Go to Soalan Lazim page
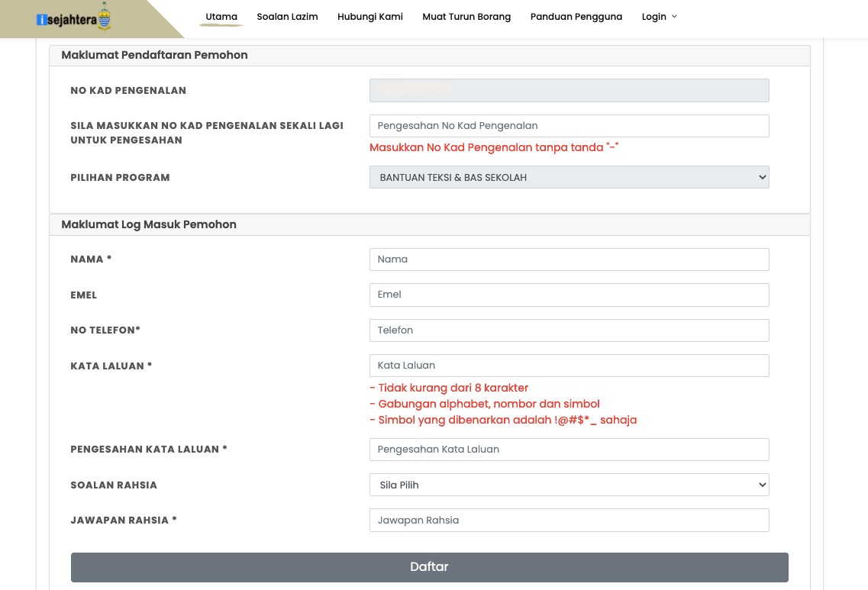The width and height of the screenshot is (868, 590). click(x=287, y=17)
